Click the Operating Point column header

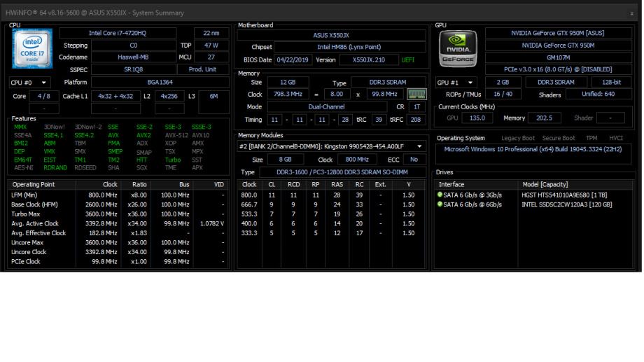pyautogui.click(x=41, y=184)
